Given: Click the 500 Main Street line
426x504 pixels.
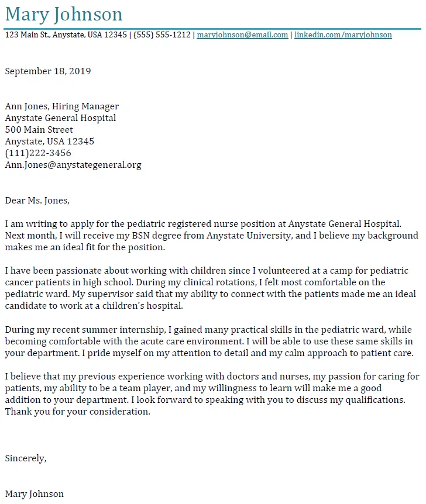Looking at the screenshot, I should (39, 130).
